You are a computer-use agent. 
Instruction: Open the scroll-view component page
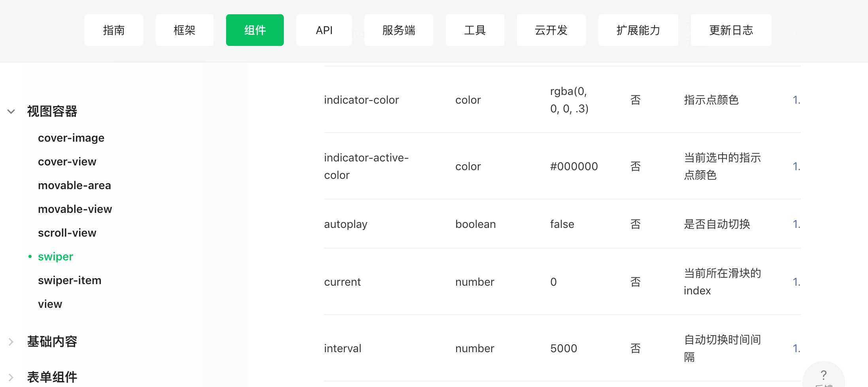point(67,233)
